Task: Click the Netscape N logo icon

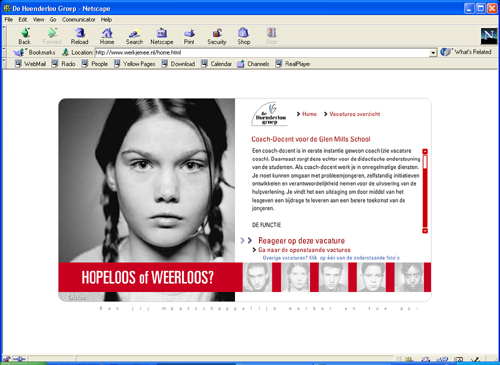Action: (489, 36)
